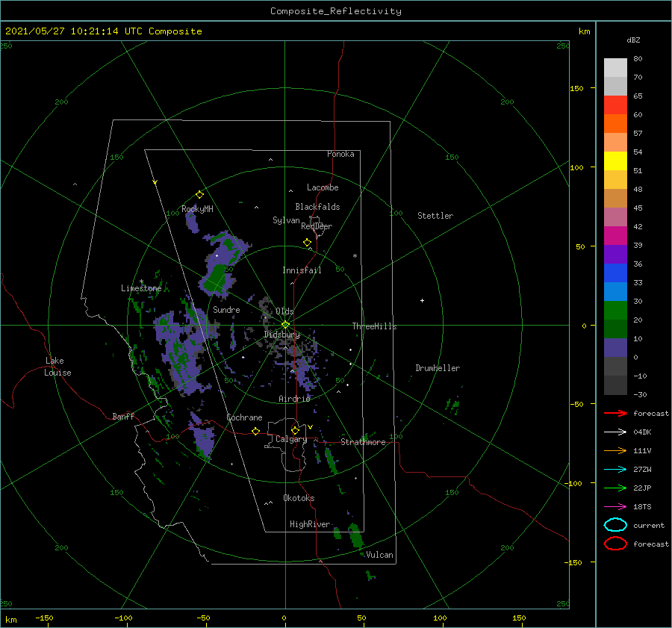Click the Airdrie city label
Image resolution: width=672 pixels, height=628 pixels.
click(294, 399)
